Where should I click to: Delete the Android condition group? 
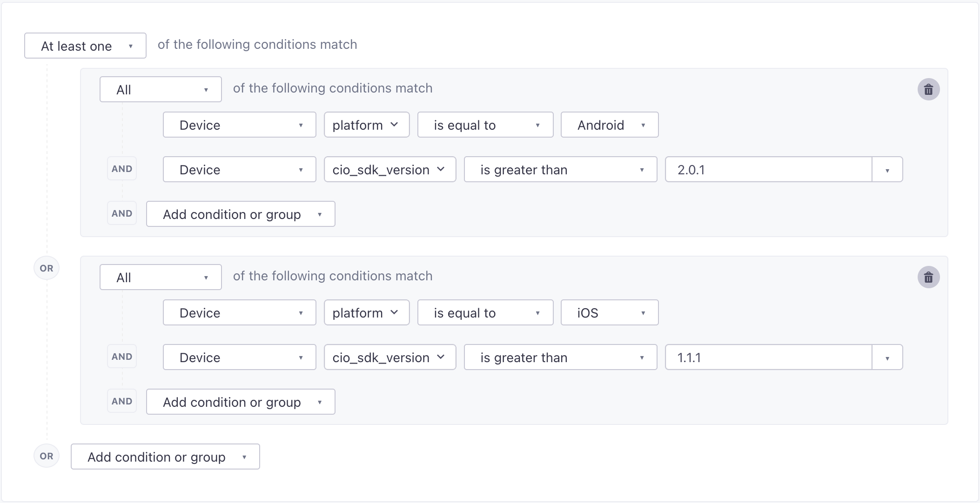point(928,89)
